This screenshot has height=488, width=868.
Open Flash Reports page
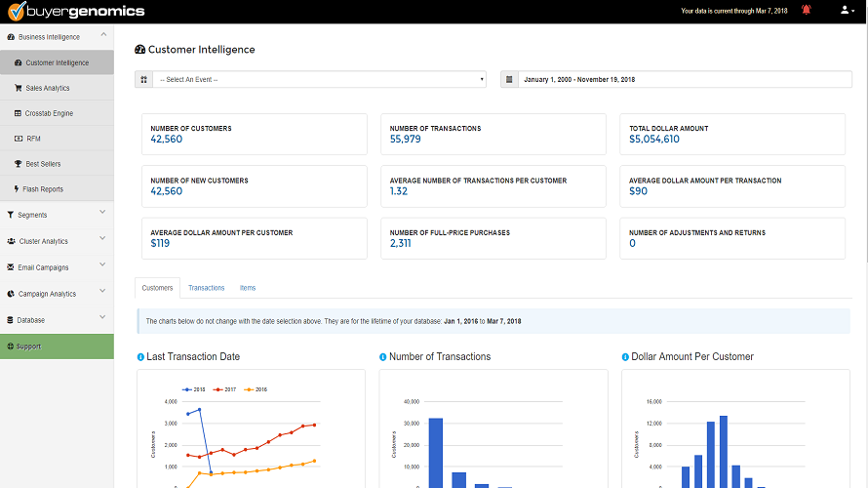(x=57, y=189)
